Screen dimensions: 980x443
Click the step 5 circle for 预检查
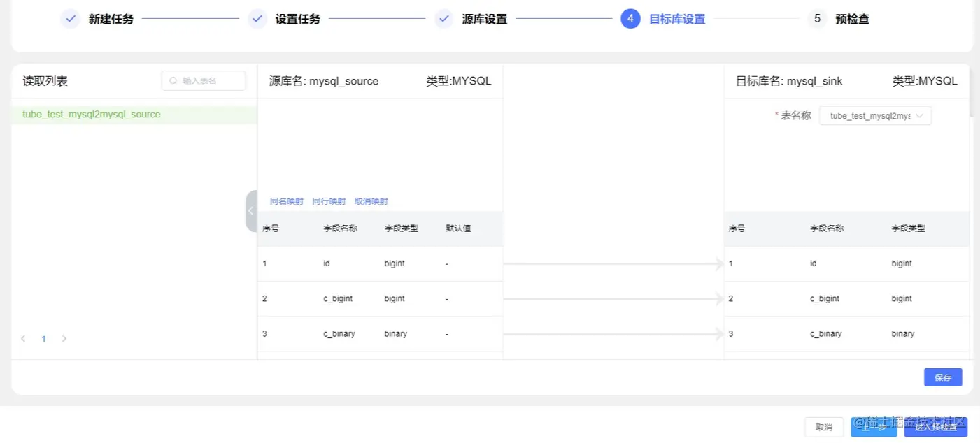point(817,19)
